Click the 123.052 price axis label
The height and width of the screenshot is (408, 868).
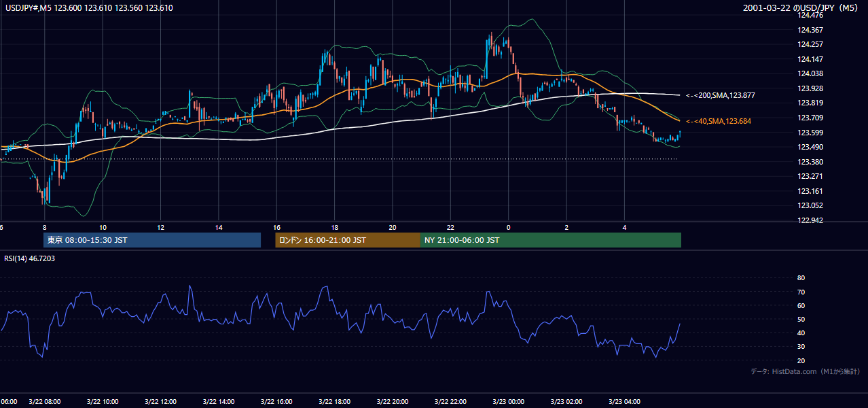click(x=810, y=205)
